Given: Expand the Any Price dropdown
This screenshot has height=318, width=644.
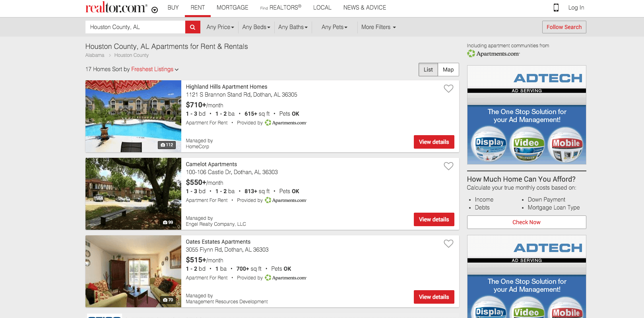Looking at the screenshot, I should [220, 27].
